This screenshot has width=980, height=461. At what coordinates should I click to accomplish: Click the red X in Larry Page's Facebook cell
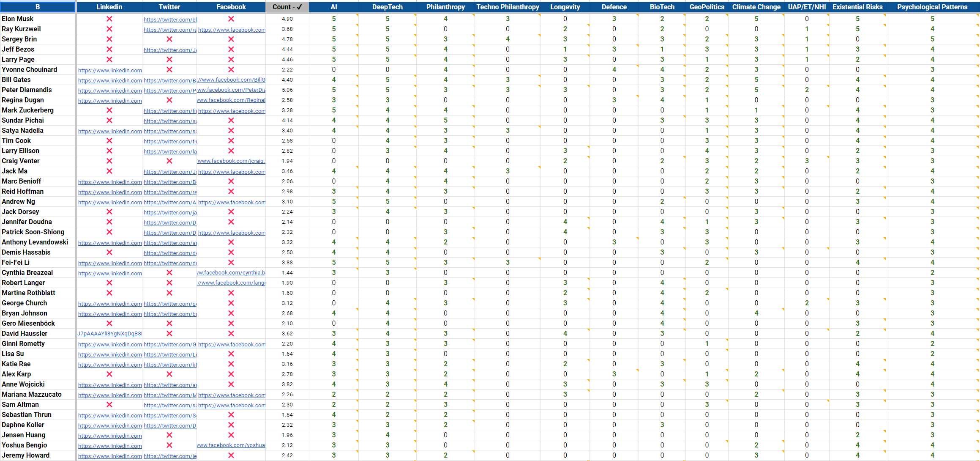231,60
